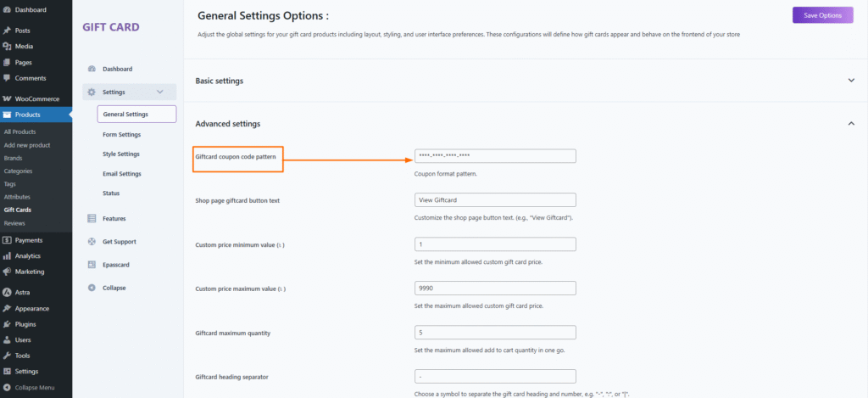Click the Get Support icon
The height and width of the screenshot is (398, 868).
pyautogui.click(x=92, y=241)
